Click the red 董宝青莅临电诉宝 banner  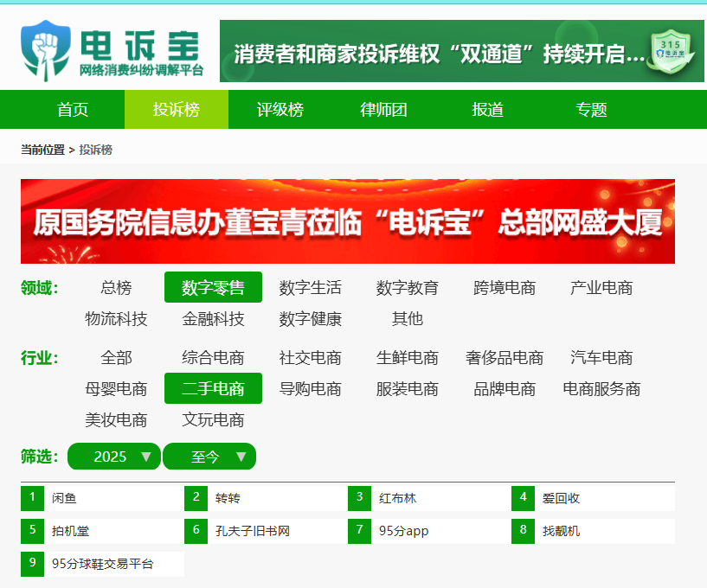pos(348,221)
